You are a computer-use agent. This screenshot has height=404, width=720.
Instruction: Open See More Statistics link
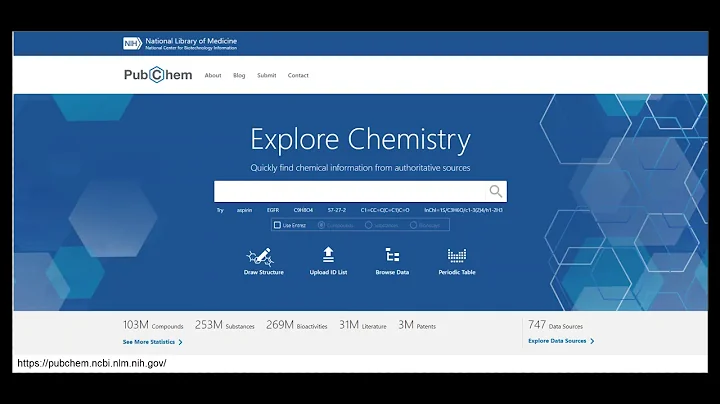coord(149,342)
